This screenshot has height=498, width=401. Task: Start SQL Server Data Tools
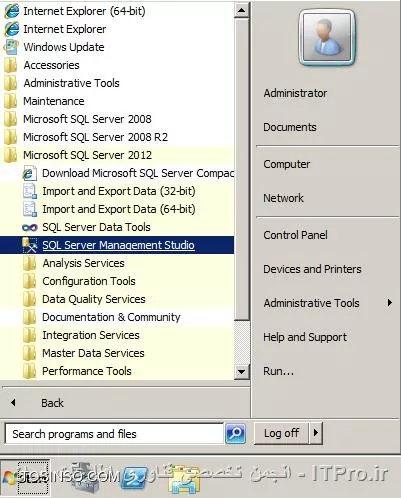coord(117,227)
